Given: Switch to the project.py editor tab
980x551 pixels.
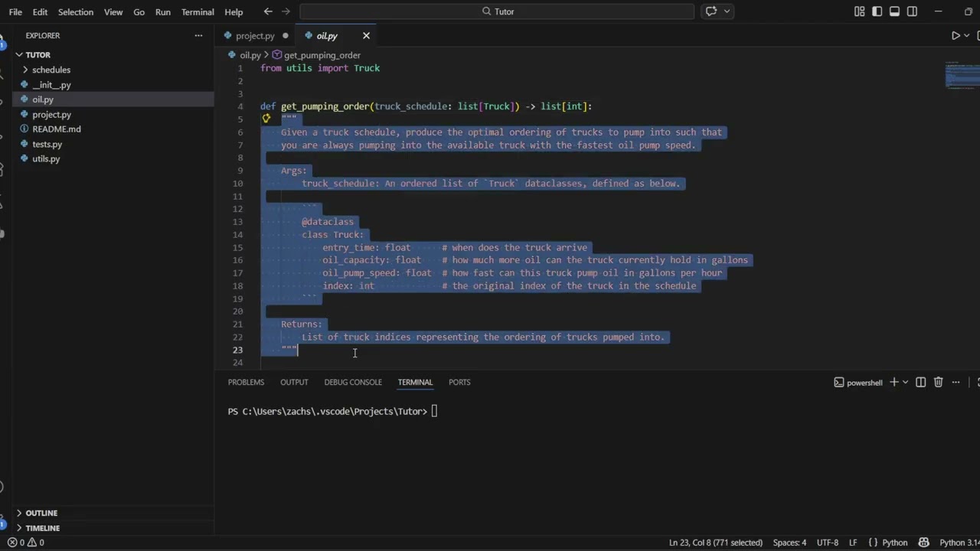Looking at the screenshot, I should (x=255, y=36).
